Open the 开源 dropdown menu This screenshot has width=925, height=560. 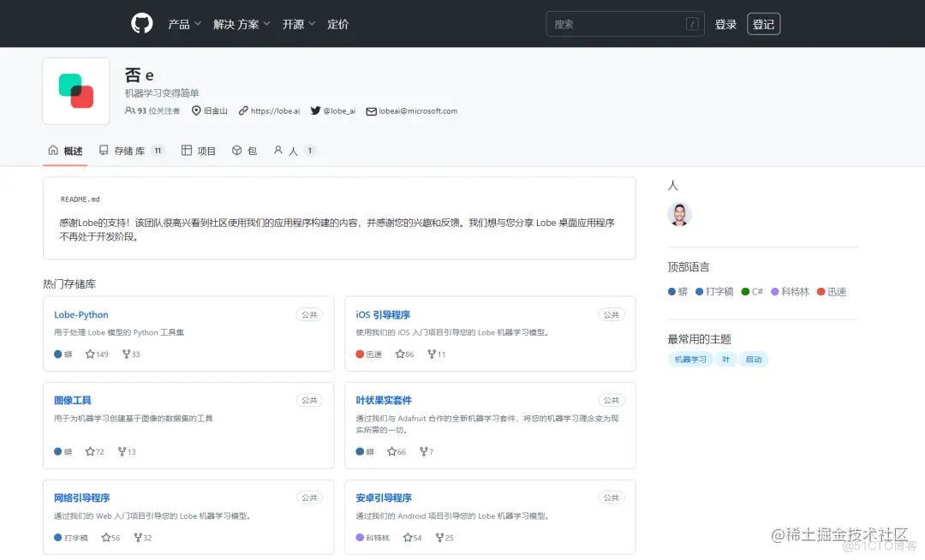[x=299, y=24]
